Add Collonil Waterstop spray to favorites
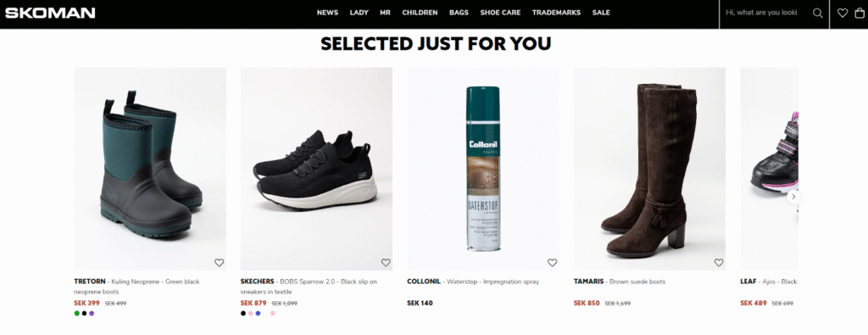 click(x=553, y=262)
